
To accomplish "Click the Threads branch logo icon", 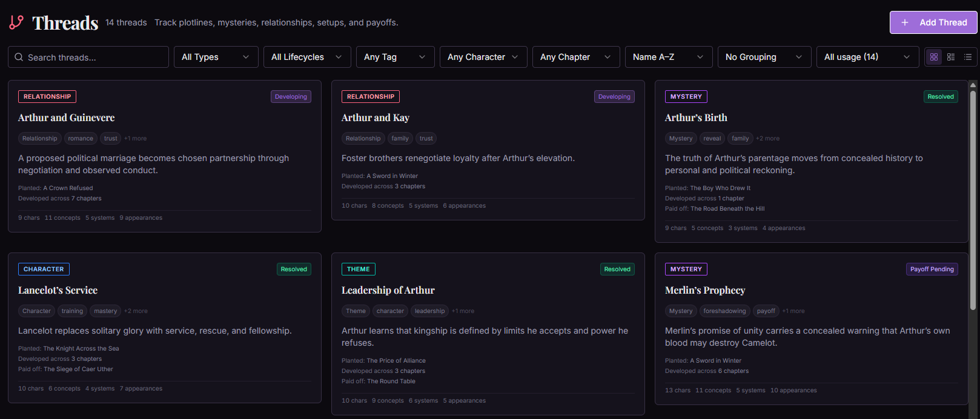I will [x=16, y=22].
